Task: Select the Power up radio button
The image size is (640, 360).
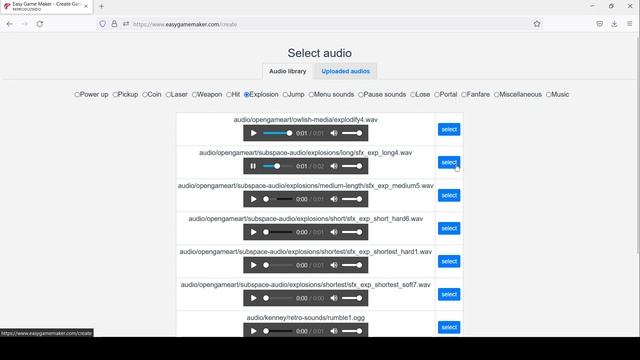Action: (77, 95)
